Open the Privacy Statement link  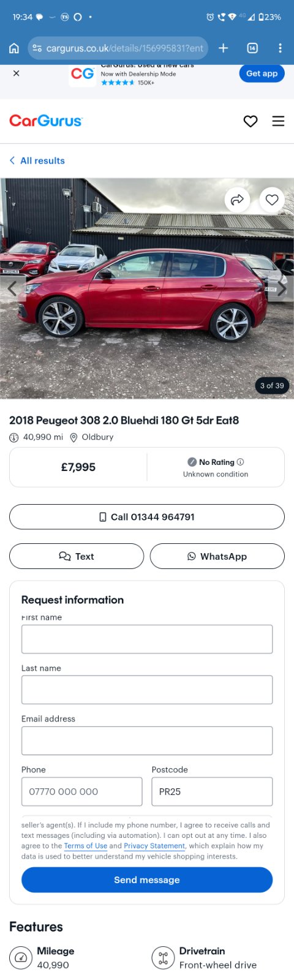point(154,846)
